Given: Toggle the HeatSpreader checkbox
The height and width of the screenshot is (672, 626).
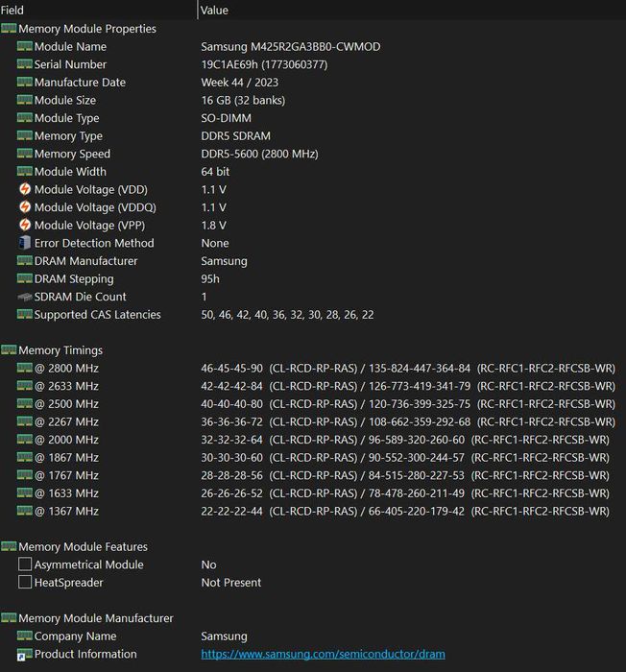Looking at the screenshot, I should click(25, 582).
